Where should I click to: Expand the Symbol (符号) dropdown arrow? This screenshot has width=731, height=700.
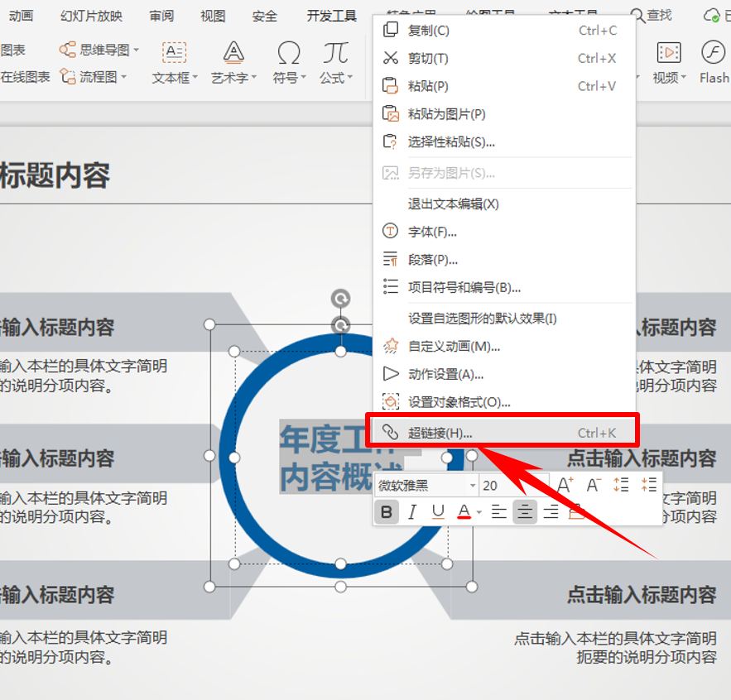tap(304, 77)
